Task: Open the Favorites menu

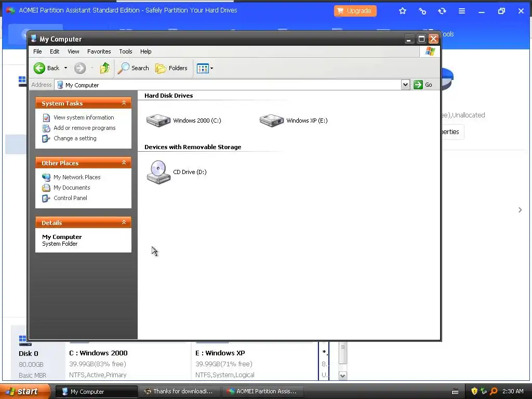Action: coord(99,51)
